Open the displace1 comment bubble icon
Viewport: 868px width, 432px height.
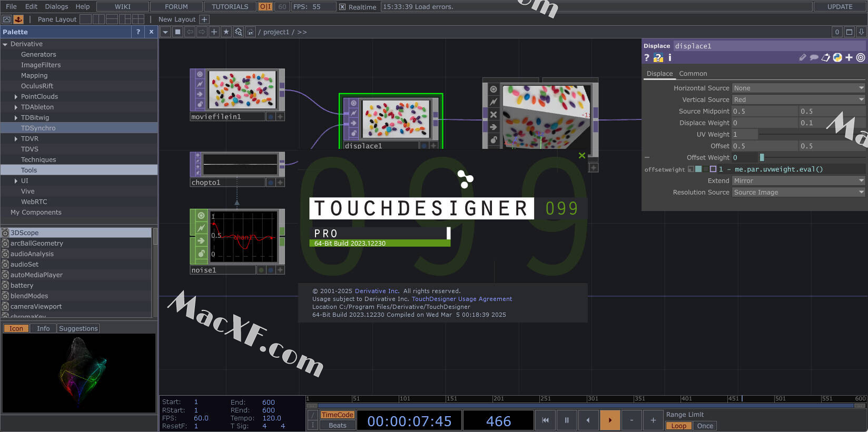pyautogui.click(x=814, y=57)
